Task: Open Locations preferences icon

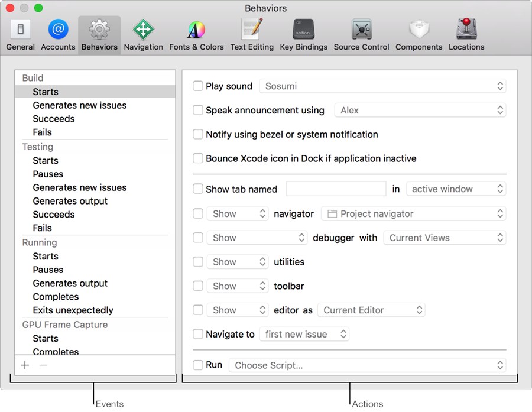Action: click(x=466, y=29)
